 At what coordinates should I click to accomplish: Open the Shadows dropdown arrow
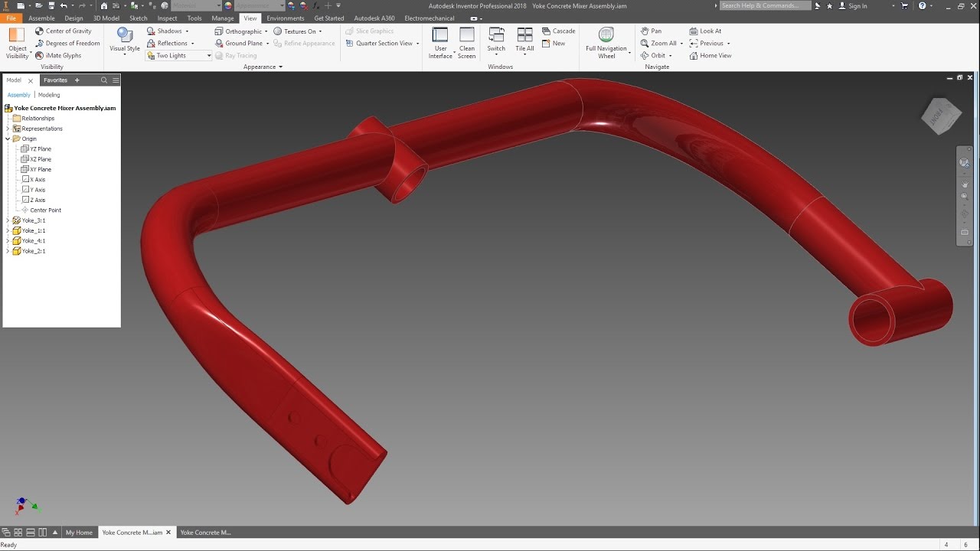coord(188,31)
